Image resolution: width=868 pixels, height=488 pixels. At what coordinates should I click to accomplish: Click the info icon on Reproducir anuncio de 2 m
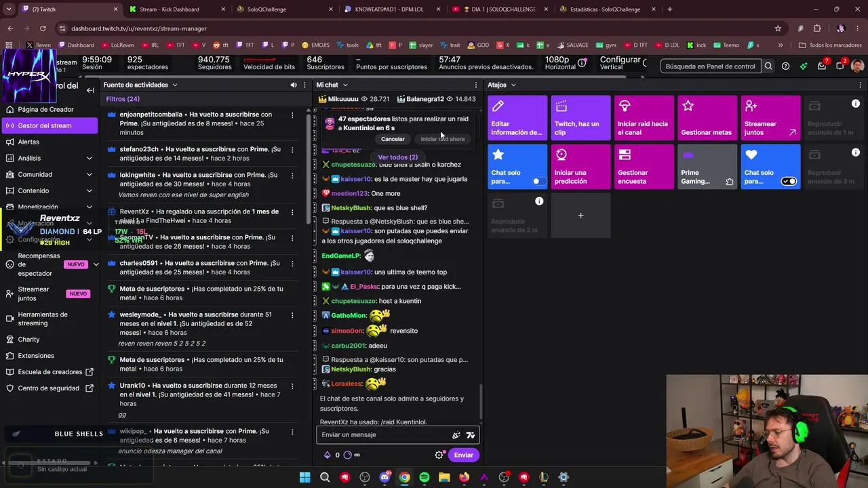539,201
